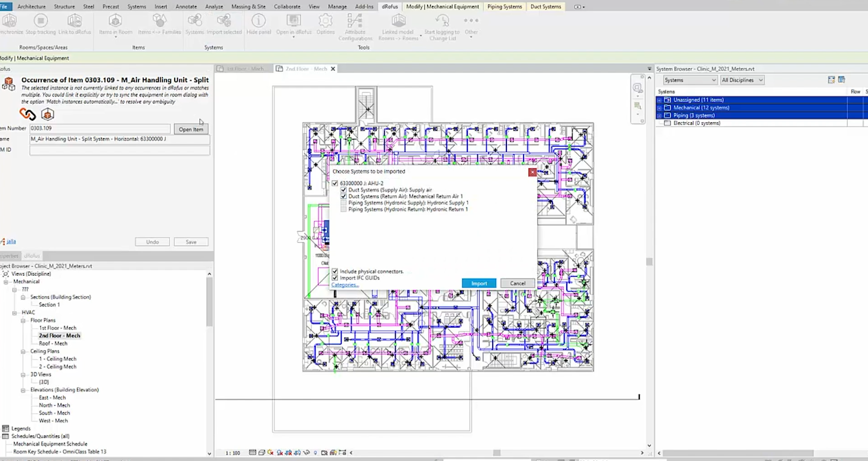This screenshot has width=868, height=461.
Task: Select Mechanical Equipment Schedule in browser
Action: pyautogui.click(x=50, y=444)
